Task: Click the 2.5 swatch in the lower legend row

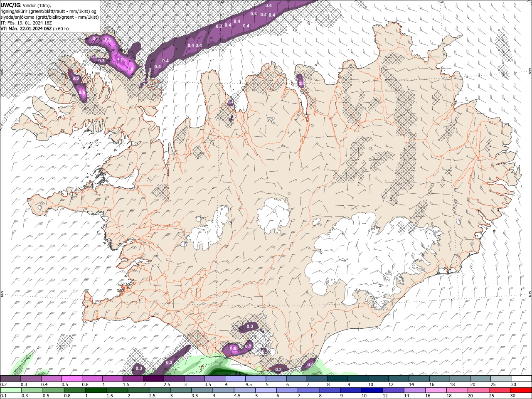Action: click(160, 390)
